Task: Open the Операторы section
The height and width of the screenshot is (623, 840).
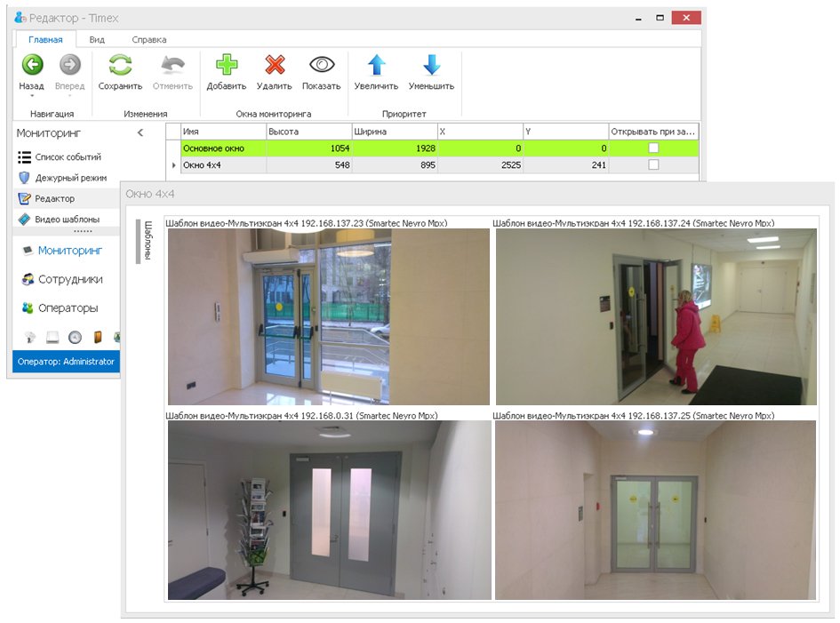Action: coord(68,308)
